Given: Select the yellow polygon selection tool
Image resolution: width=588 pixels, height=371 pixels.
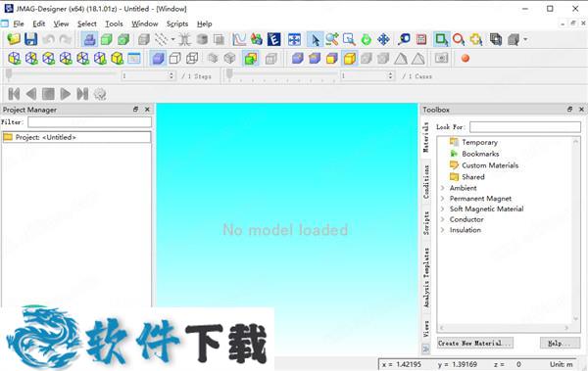Looking at the screenshot, I should 476,39.
